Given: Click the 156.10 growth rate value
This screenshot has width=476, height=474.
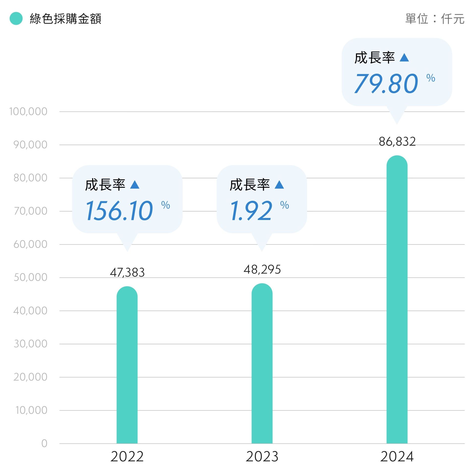Looking at the screenshot, I should coord(119,211).
